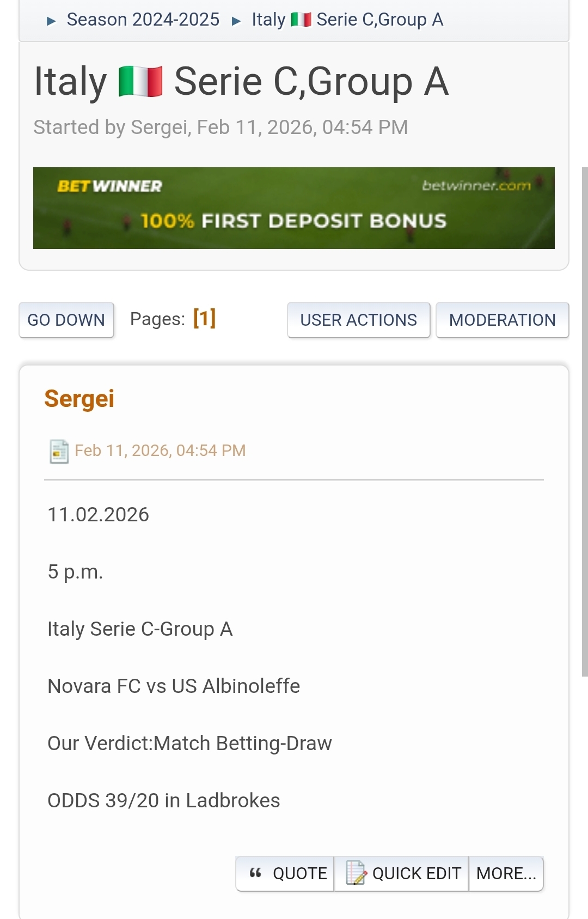
Task: Click the Quick Edit notepad pencil icon
Action: tap(356, 873)
